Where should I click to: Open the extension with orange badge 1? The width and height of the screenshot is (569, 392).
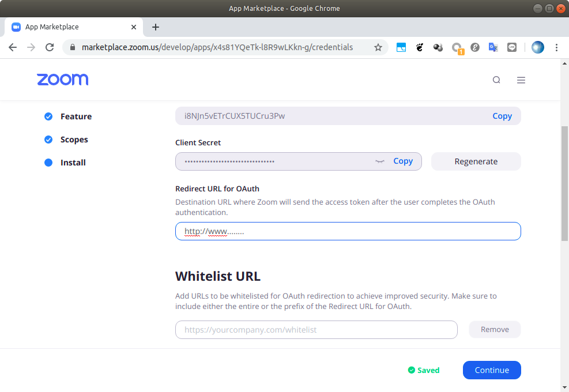(x=458, y=48)
